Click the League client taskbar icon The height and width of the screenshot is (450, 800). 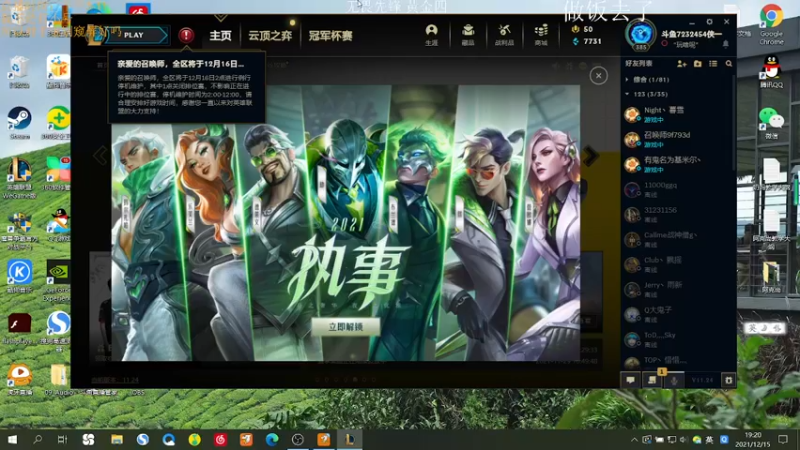pos(349,439)
